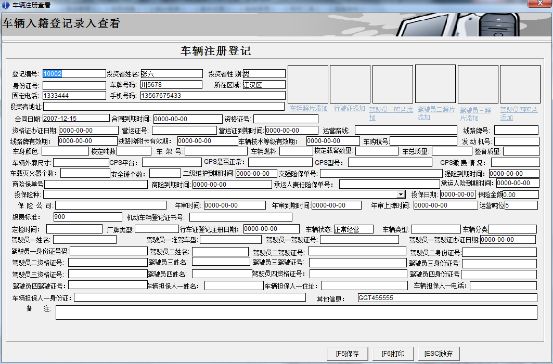Click the 固定电话 field with 1333444
Viewport: 553px width, 364px height.
point(74,96)
